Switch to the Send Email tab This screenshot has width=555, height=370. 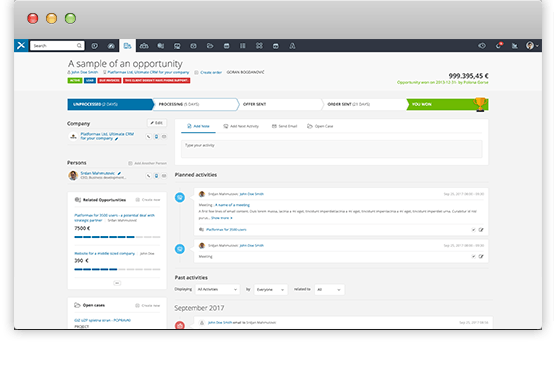tap(284, 126)
